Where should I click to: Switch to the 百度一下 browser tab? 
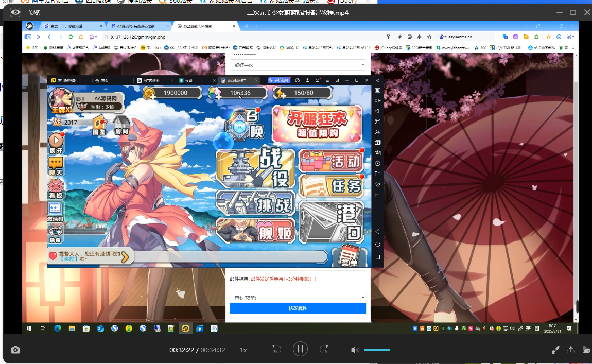(x=73, y=26)
